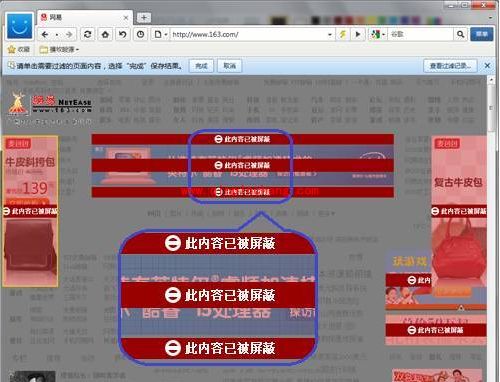Go forward with the right arrow

click(x=69, y=34)
